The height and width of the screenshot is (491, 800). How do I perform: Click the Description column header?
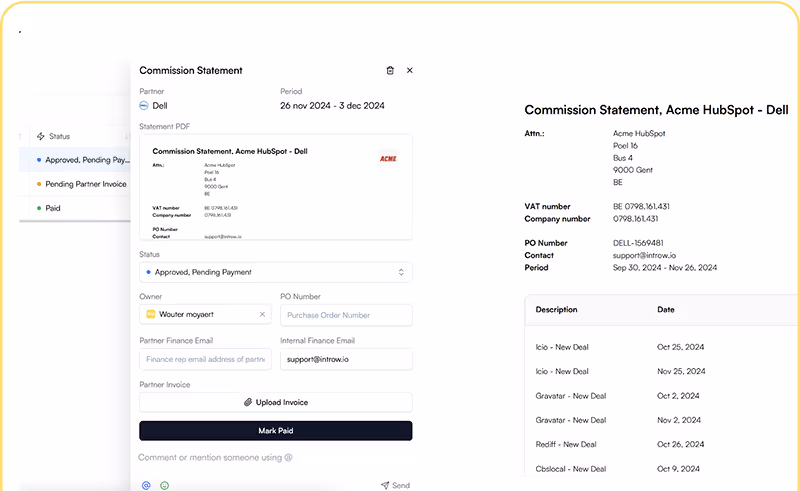(x=556, y=309)
